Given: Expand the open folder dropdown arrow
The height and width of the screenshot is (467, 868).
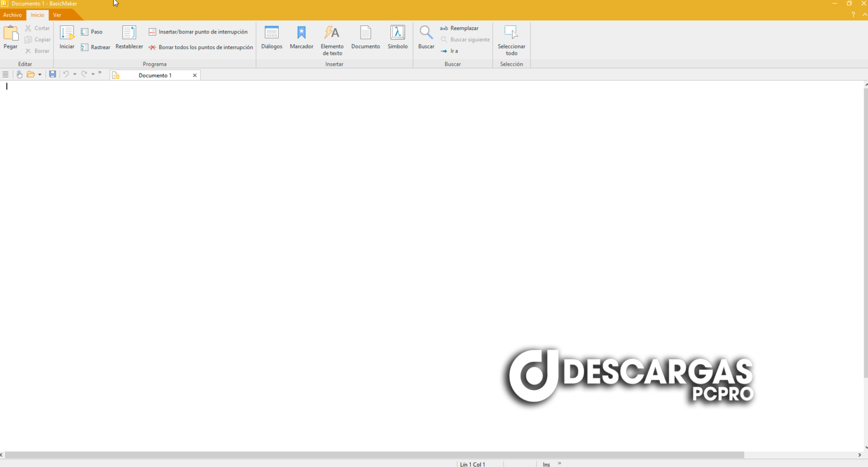Looking at the screenshot, I should click(x=40, y=75).
